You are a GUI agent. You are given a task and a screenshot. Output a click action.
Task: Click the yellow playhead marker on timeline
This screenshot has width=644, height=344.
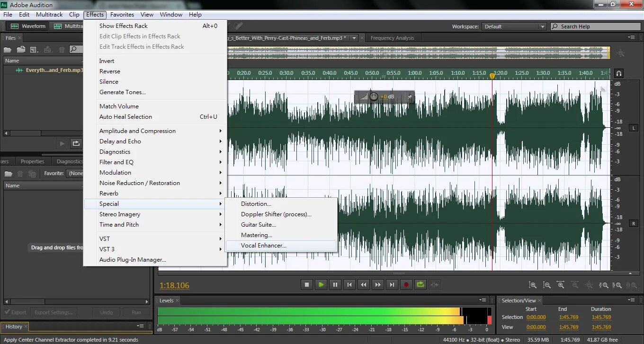click(492, 76)
